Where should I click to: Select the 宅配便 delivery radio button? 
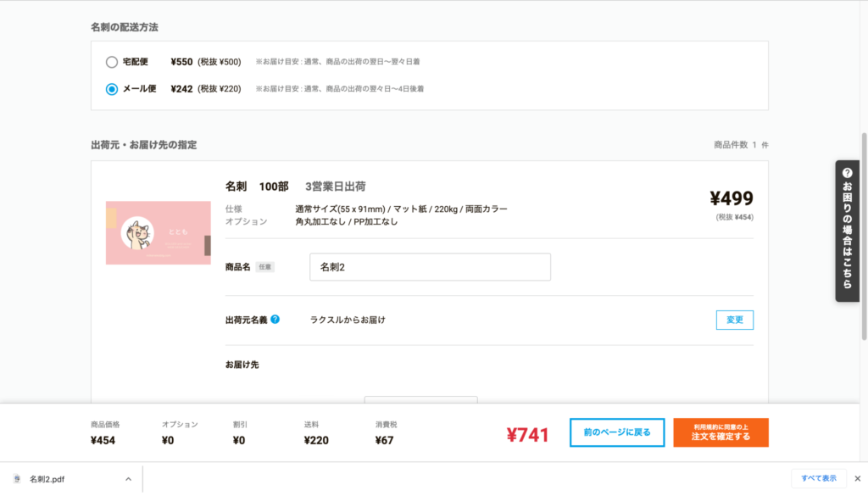(112, 62)
